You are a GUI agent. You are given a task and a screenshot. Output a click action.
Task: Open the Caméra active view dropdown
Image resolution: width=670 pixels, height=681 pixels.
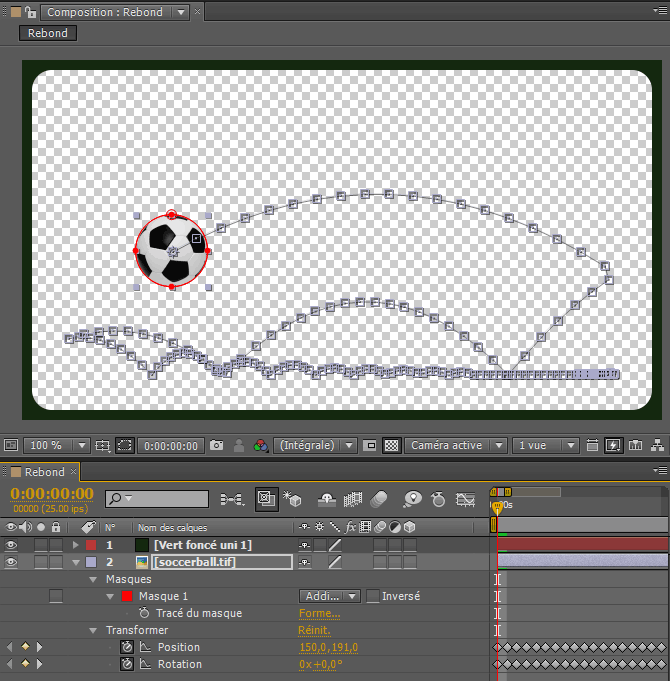point(455,445)
